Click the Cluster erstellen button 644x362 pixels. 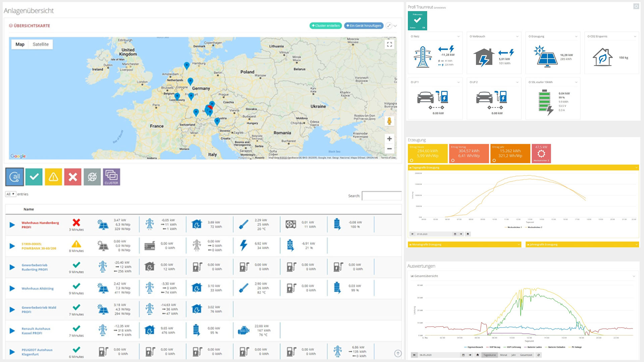click(325, 25)
